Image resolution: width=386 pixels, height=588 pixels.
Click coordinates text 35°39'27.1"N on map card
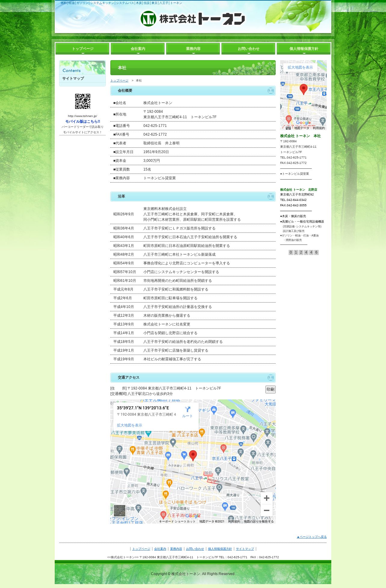coord(143,408)
